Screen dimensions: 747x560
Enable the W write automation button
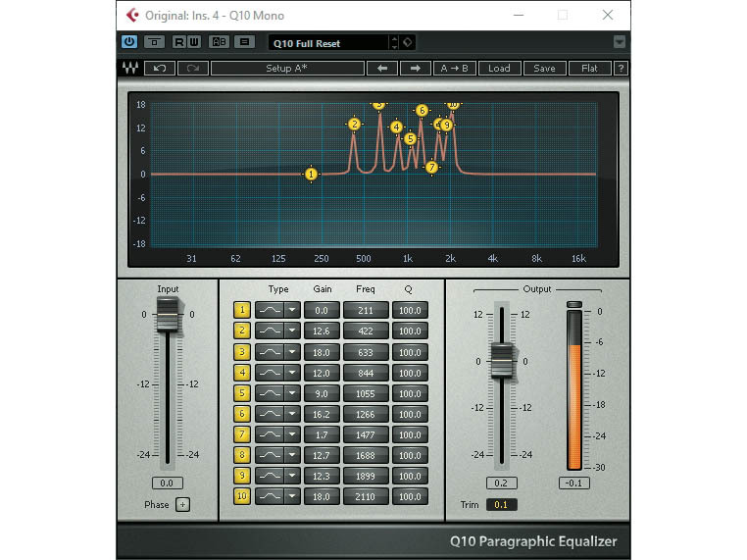click(194, 42)
